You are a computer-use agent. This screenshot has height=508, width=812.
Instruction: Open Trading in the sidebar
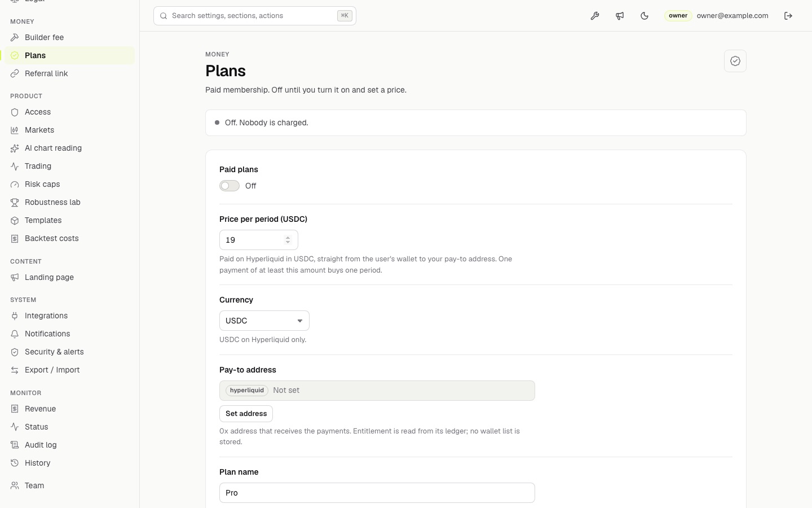click(x=70, y=166)
